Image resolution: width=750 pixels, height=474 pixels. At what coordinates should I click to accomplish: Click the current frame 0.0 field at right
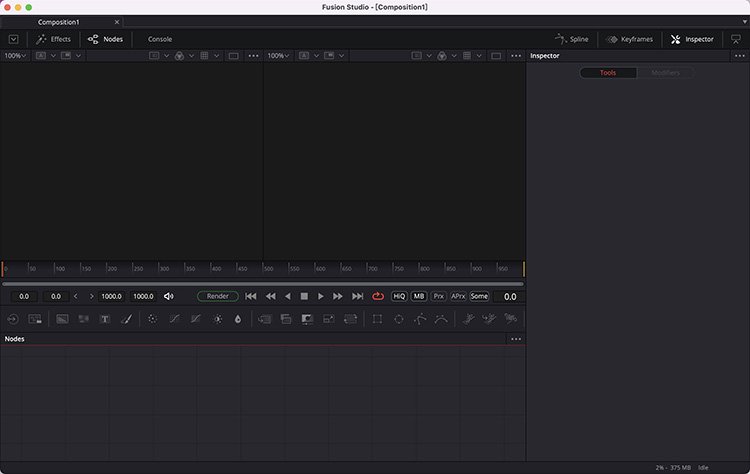pos(510,297)
